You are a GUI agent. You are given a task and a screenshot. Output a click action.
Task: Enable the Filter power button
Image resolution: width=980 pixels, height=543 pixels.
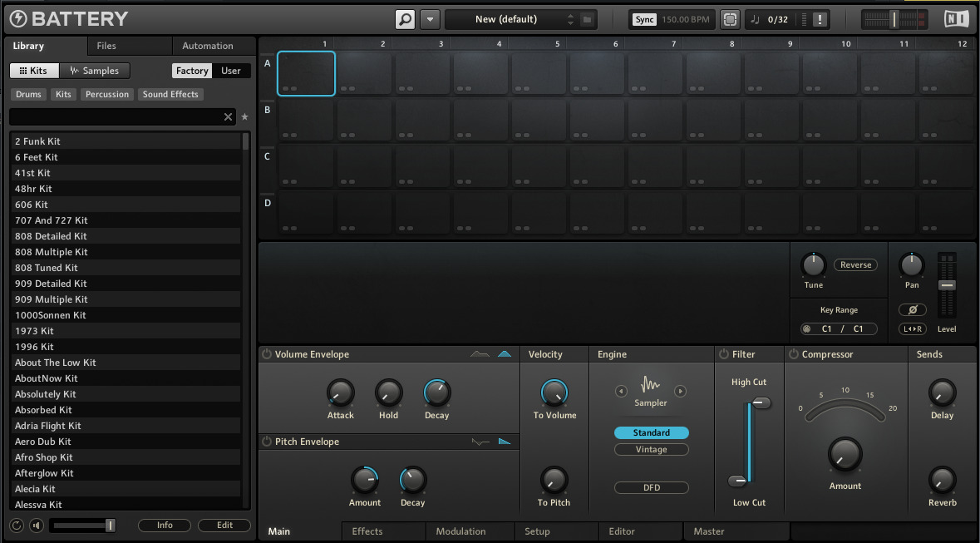[724, 354]
